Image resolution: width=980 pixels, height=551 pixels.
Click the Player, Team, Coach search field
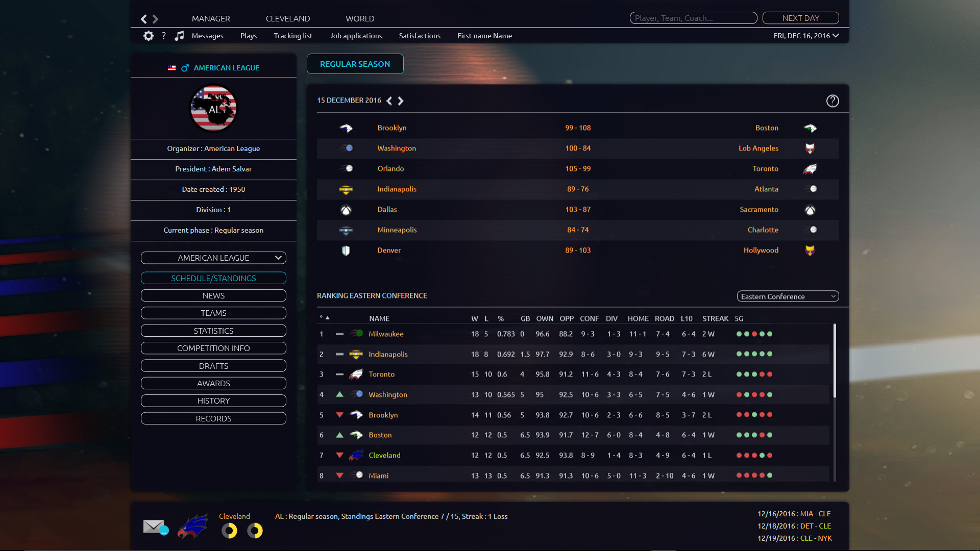pyautogui.click(x=693, y=18)
